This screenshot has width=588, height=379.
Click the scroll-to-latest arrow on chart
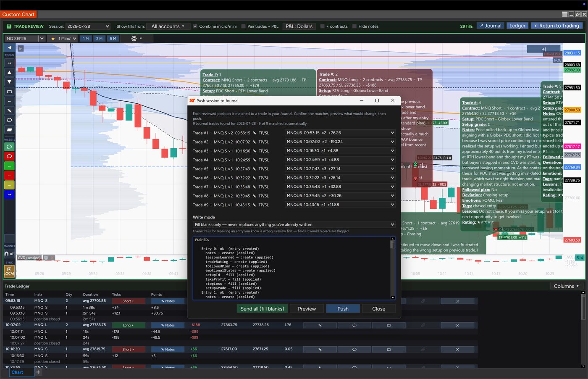543,49
